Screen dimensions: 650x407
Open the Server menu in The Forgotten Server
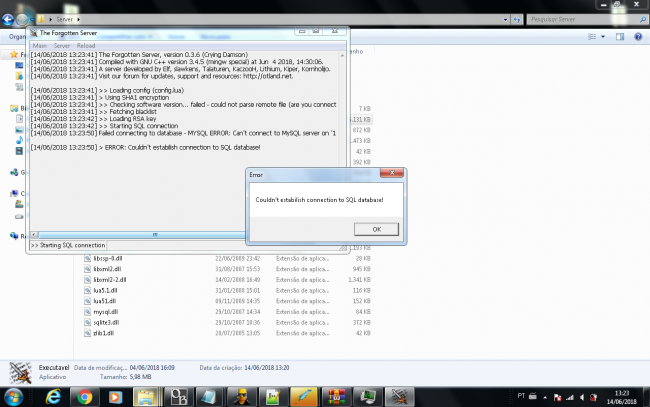pos(62,46)
